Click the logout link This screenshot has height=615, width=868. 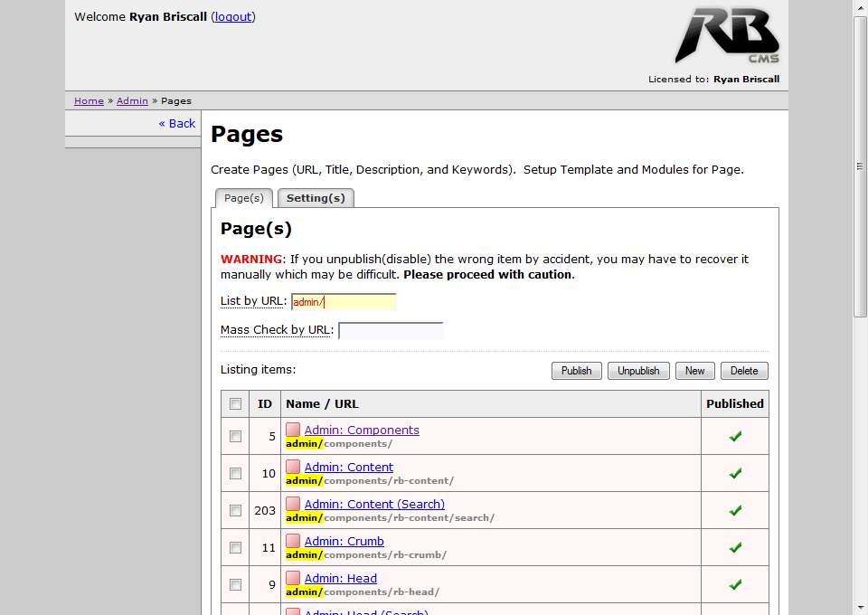point(233,16)
